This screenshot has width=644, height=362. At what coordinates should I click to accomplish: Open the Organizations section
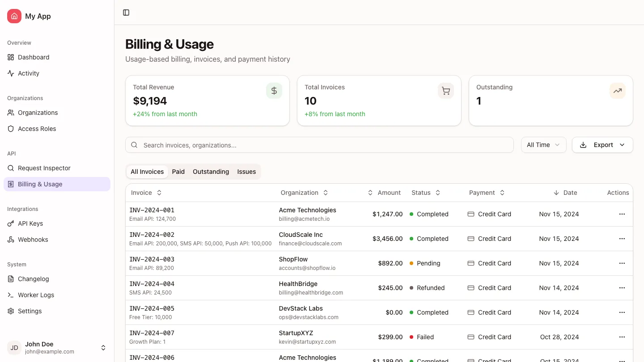click(38, 113)
